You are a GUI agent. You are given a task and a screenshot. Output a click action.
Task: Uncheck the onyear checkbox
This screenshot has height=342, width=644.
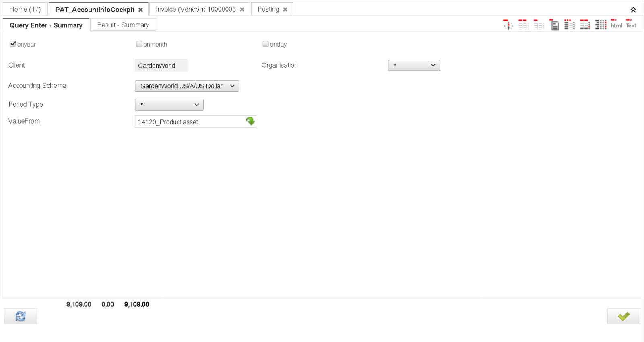point(13,44)
